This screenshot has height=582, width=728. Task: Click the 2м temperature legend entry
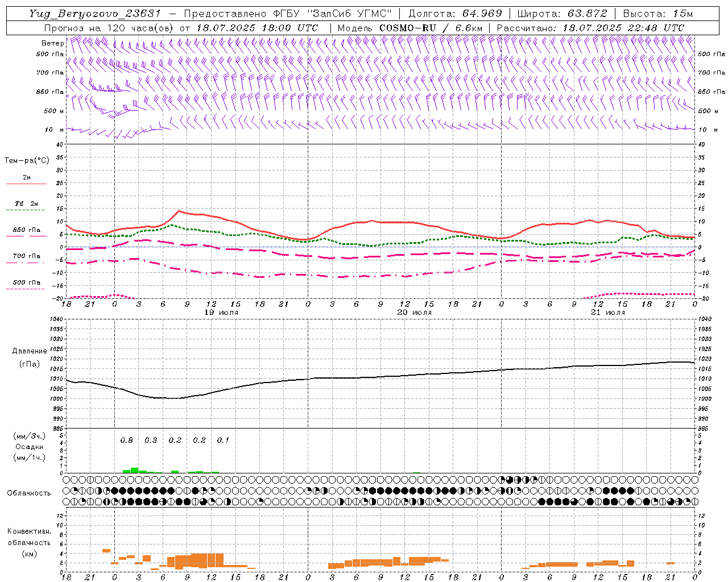(x=27, y=178)
